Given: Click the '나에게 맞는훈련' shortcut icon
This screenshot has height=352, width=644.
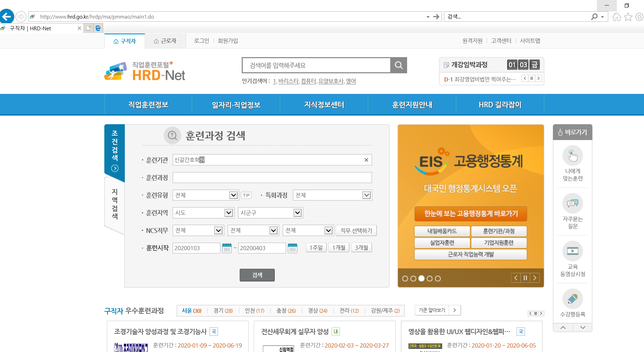Looking at the screenshot, I should [x=572, y=156].
